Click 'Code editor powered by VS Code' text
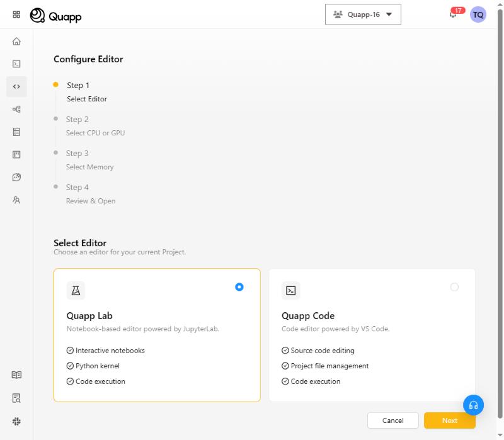The image size is (504, 440). 335,329
